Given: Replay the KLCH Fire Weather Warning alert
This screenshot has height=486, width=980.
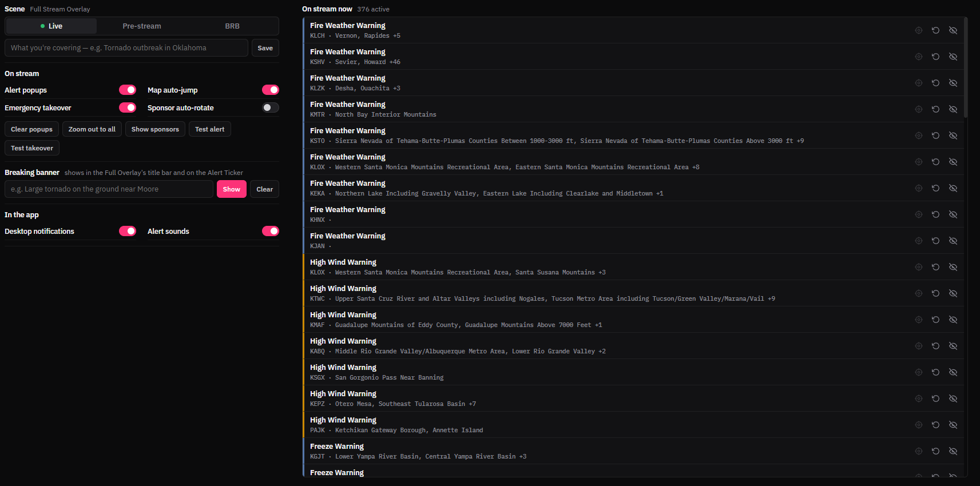Looking at the screenshot, I should click(936, 30).
